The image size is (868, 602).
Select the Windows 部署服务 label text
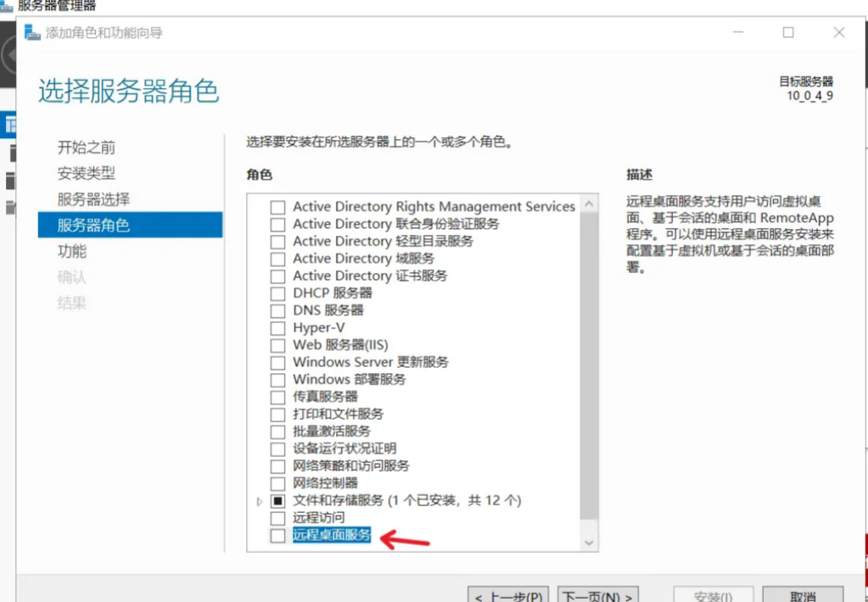(x=350, y=380)
